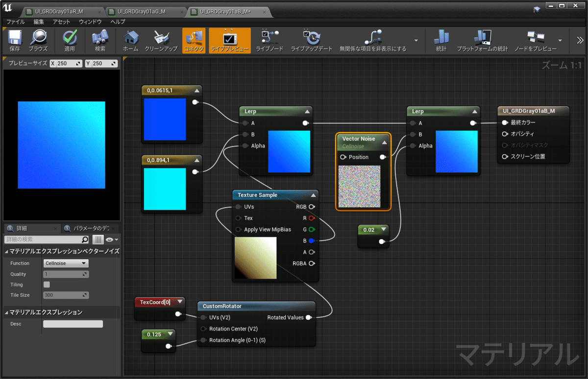Click the 適用 apply checkmark icon
Screen dimensions: 588x379
pos(70,38)
